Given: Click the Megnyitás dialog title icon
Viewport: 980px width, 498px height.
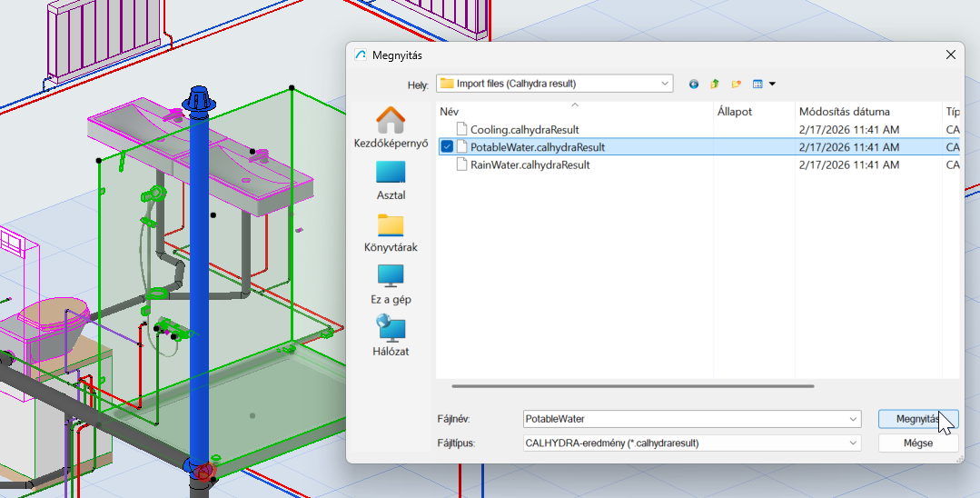Looking at the screenshot, I should pos(360,55).
